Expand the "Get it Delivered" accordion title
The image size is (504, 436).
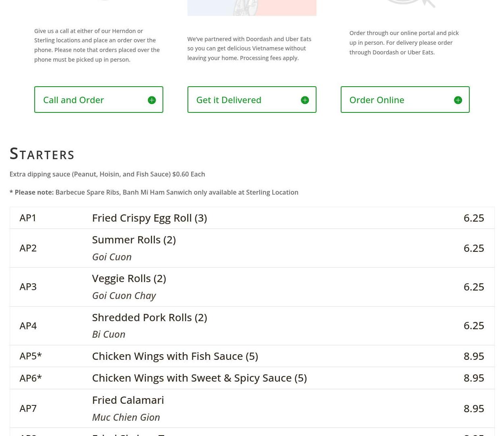pos(229,100)
